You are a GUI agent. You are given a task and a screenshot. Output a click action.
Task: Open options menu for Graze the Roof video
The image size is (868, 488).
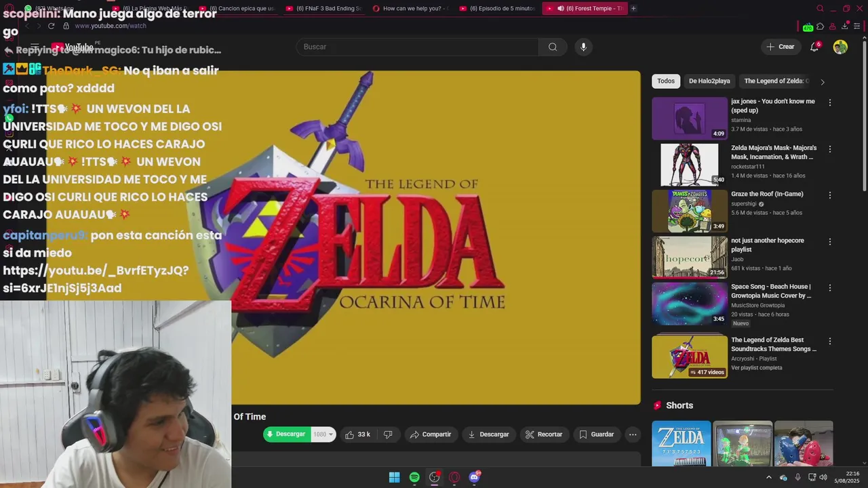tap(829, 195)
